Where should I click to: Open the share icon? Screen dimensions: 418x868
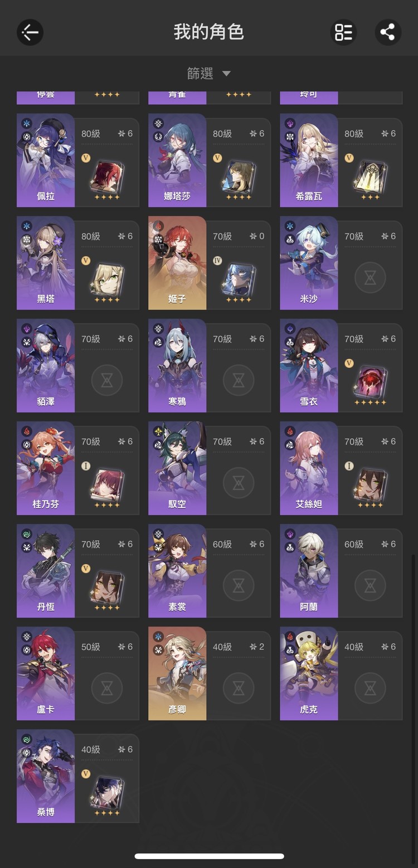click(387, 32)
